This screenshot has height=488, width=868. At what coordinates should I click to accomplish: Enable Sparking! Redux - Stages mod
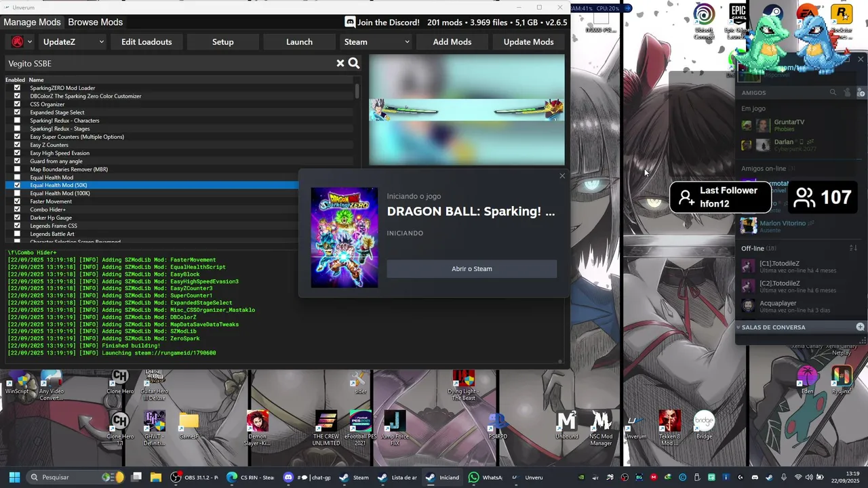click(17, 128)
